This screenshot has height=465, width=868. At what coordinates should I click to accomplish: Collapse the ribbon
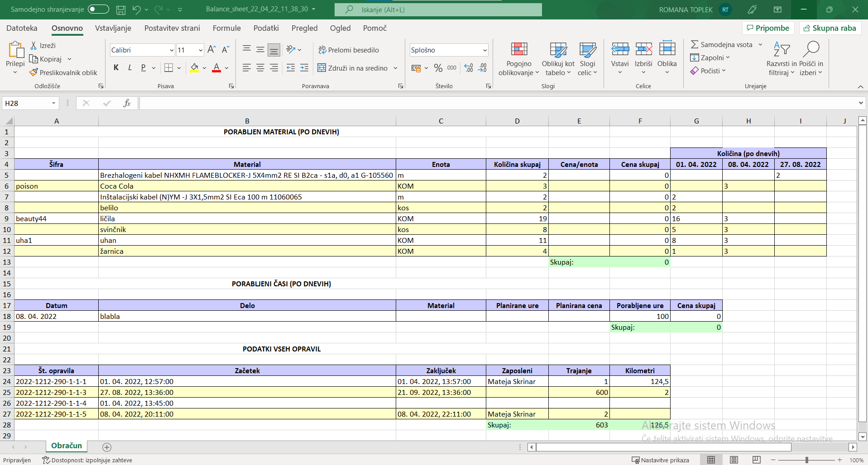860,86
